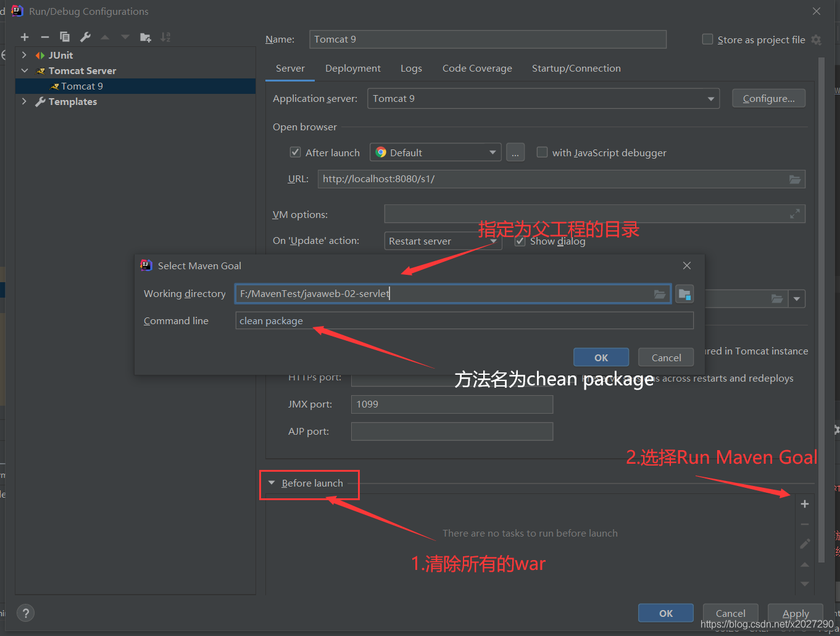Open the Code Coverage tab
The width and height of the screenshot is (840, 636).
pyautogui.click(x=477, y=69)
